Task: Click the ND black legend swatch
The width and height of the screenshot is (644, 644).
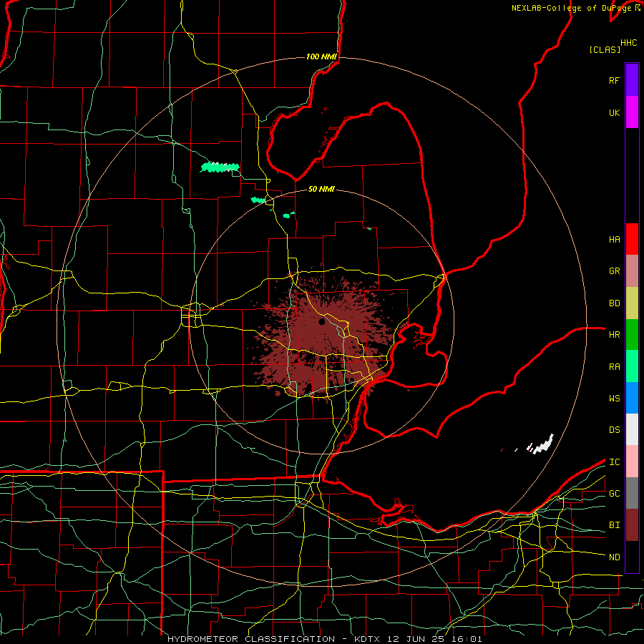Action: [x=632, y=557]
